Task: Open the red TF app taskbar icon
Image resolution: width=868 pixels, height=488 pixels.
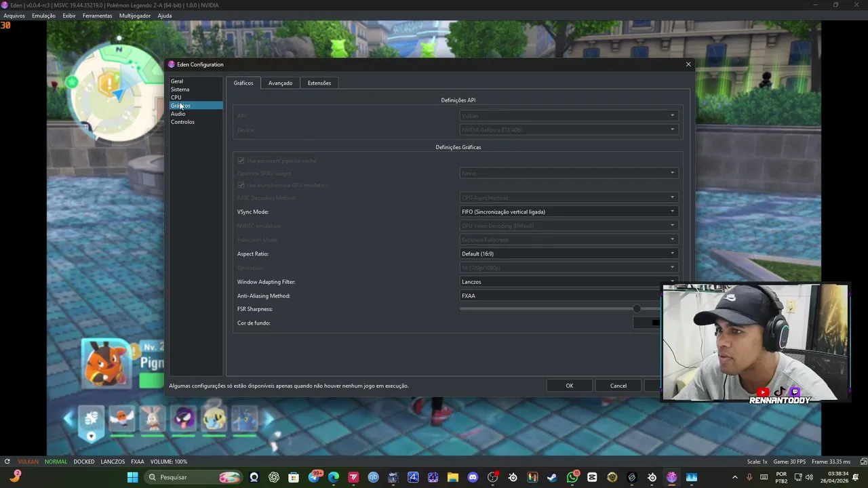Action: click(x=353, y=477)
